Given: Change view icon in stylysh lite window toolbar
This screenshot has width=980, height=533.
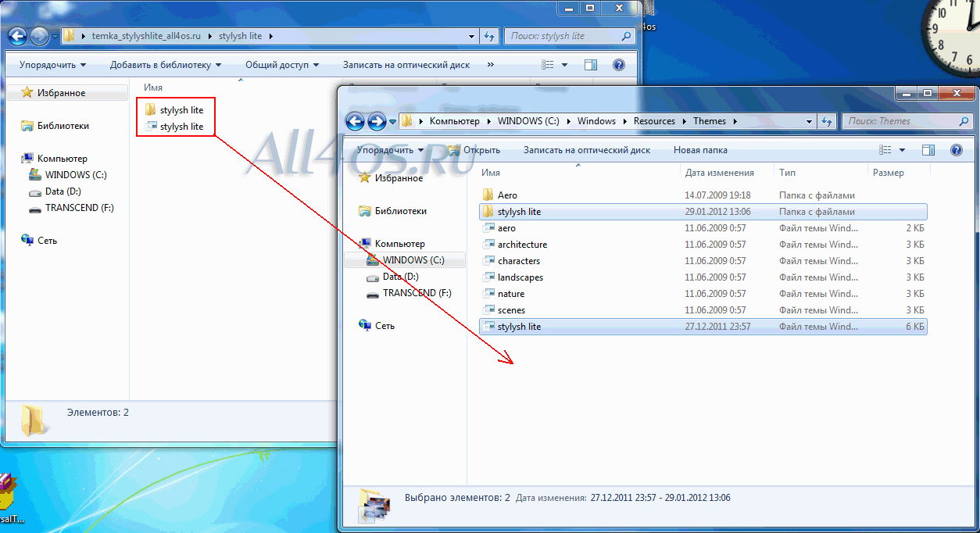Looking at the screenshot, I should point(549,65).
